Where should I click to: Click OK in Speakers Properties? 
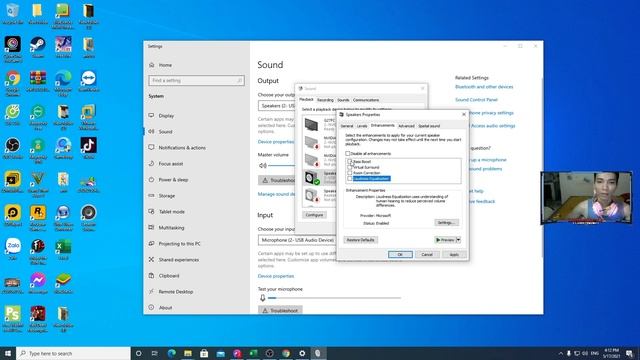coord(400,255)
